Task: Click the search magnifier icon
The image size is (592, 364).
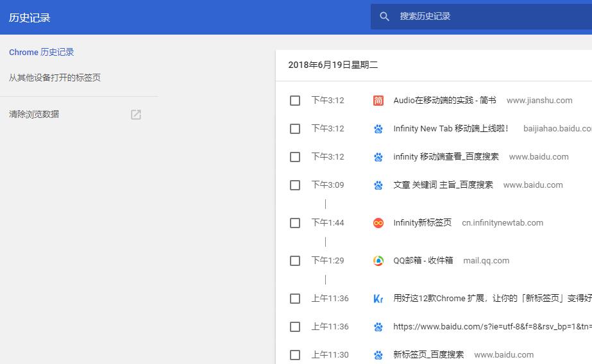Action: point(384,17)
